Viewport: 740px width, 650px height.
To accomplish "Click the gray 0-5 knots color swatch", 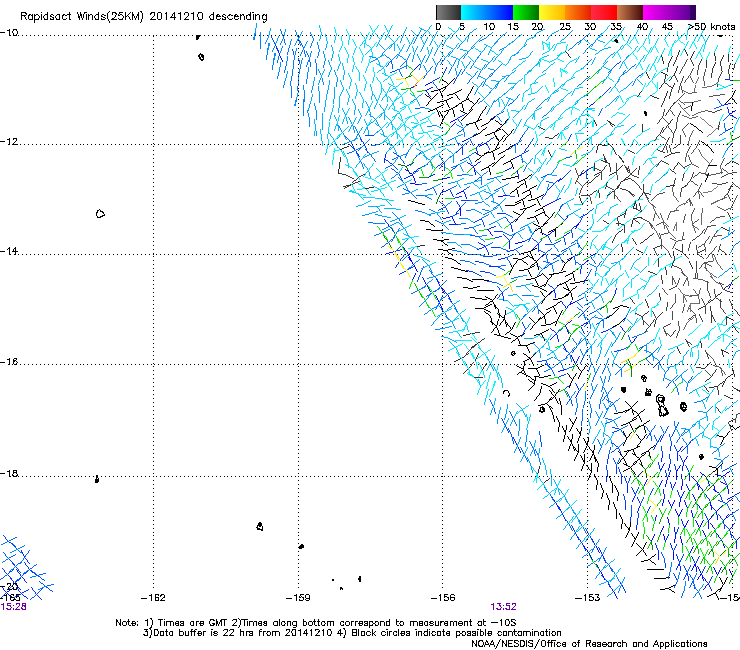I will tap(448, 12).
